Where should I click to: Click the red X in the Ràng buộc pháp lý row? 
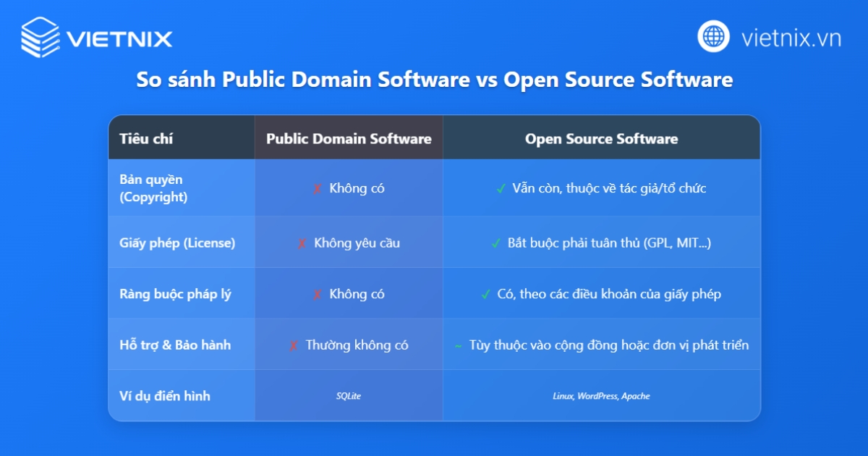(317, 295)
